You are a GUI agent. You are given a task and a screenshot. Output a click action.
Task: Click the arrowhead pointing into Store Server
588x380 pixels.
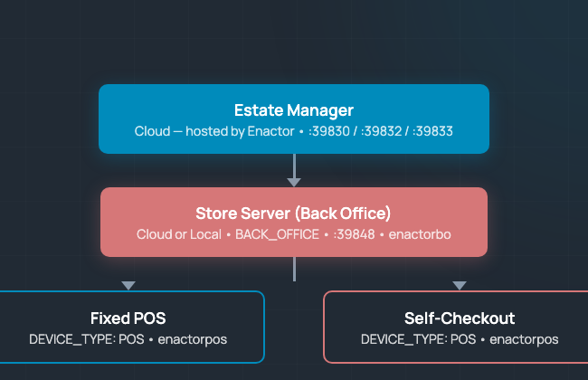coord(293,182)
